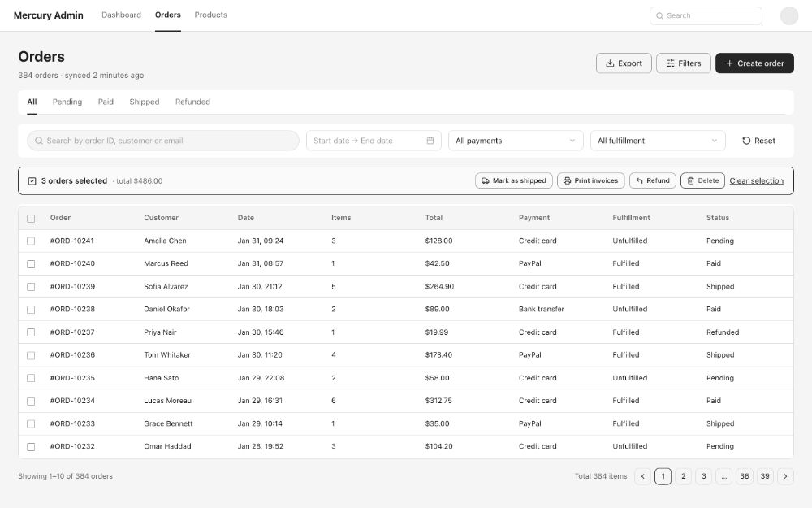812x508 pixels.
Task: Click the 'Jan 29, 10:14' date cell
Action: pos(260,423)
